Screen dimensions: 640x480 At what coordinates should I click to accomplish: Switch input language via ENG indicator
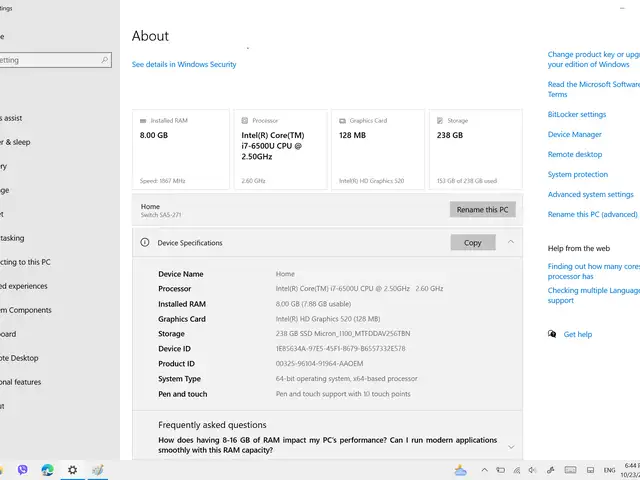click(609, 471)
